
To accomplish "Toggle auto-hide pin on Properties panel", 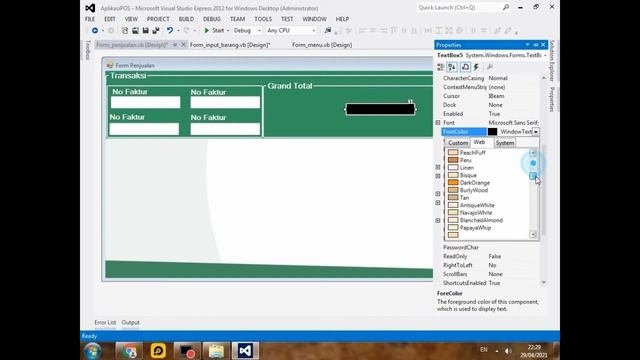I will pyautogui.click(x=536, y=45).
